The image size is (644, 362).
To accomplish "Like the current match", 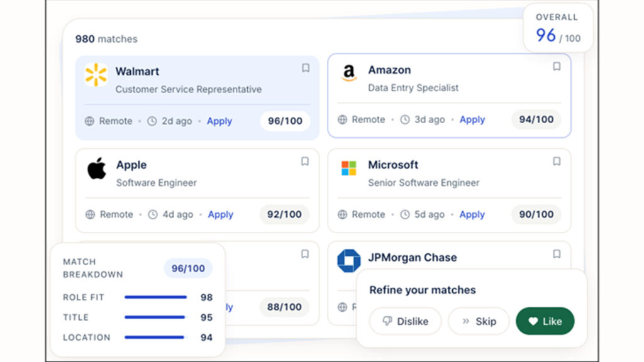I will [x=545, y=321].
